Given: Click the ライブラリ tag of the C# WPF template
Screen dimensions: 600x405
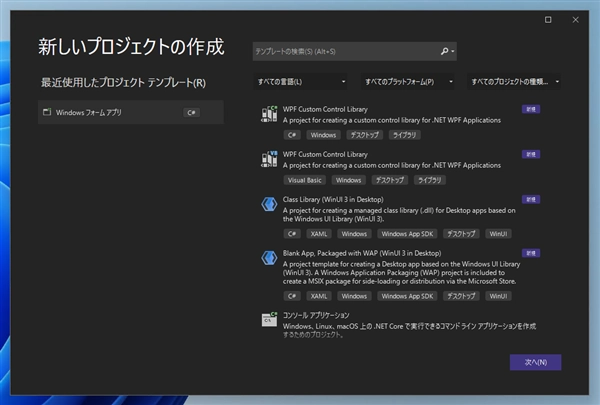Looking at the screenshot, I should [x=404, y=135].
